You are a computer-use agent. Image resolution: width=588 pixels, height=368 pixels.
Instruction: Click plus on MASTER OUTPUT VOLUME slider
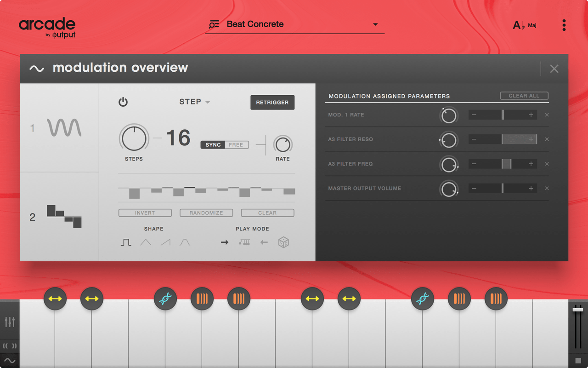[531, 188]
